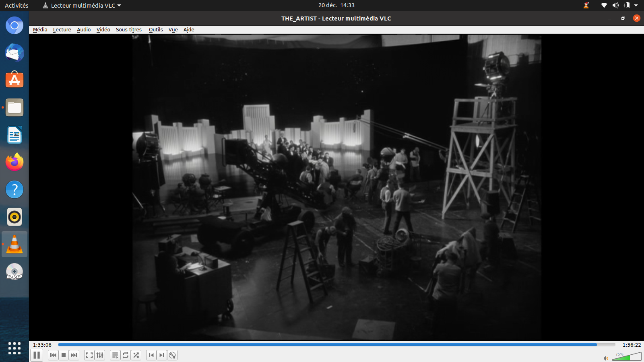Open the clock and calendar dropdown
Screen dimensions: 644x362
tap(336, 6)
